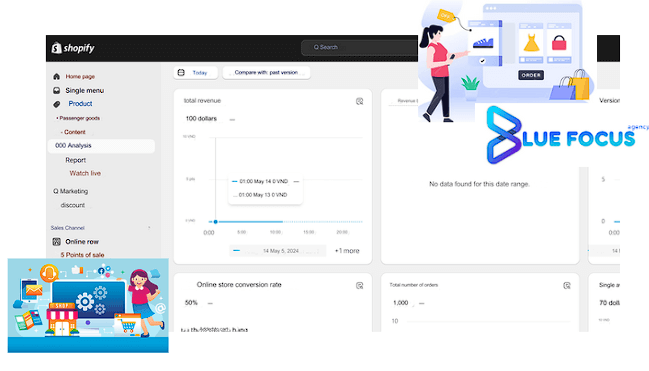
Task: Open Marketing in sidebar
Action: [70, 191]
